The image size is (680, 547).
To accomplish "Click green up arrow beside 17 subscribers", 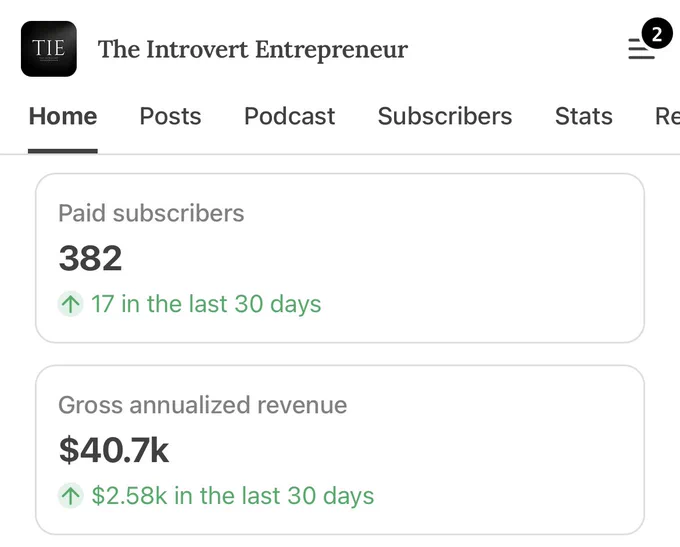I will pos(70,304).
